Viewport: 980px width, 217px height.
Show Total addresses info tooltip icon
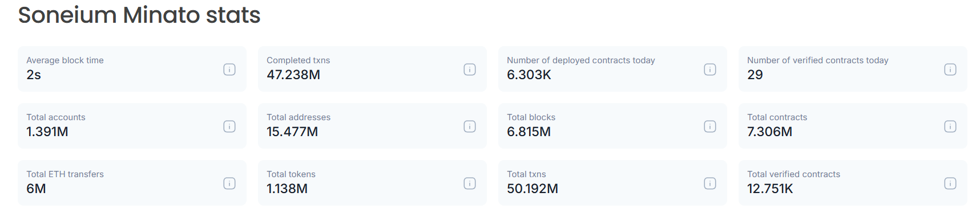click(470, 126)
